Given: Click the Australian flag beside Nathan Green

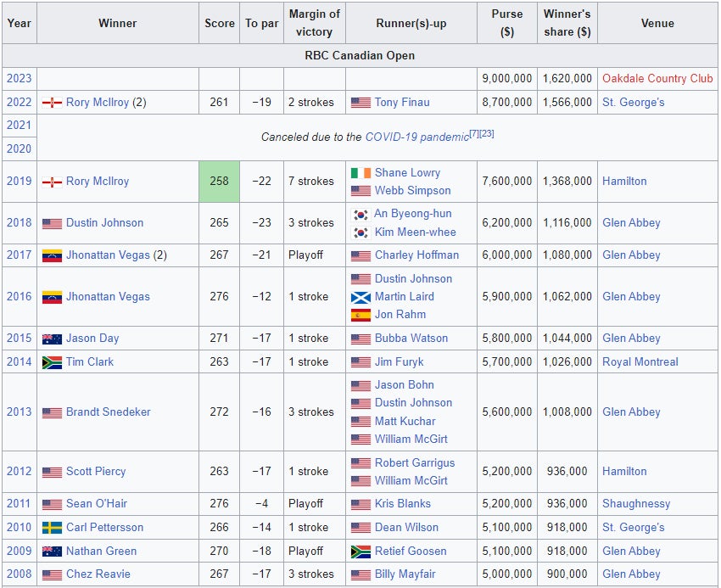Looking at the screenshot, I should point(52,552).
